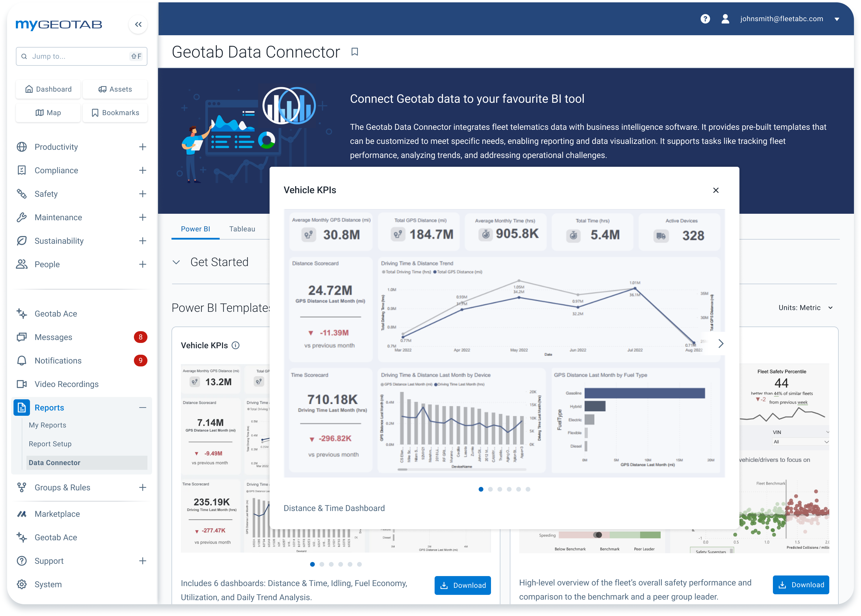Select the Power BI tab
The image size is (861, 616).
[195, 229]
